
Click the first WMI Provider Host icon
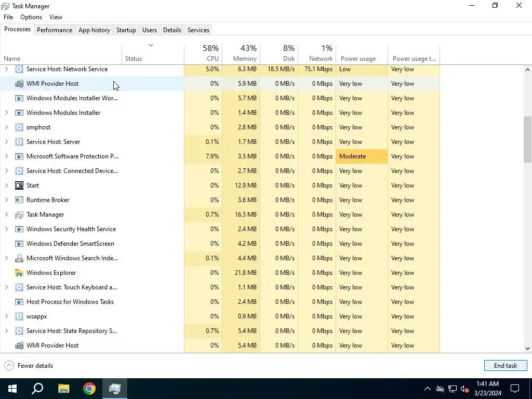click(x=19, y=84)
